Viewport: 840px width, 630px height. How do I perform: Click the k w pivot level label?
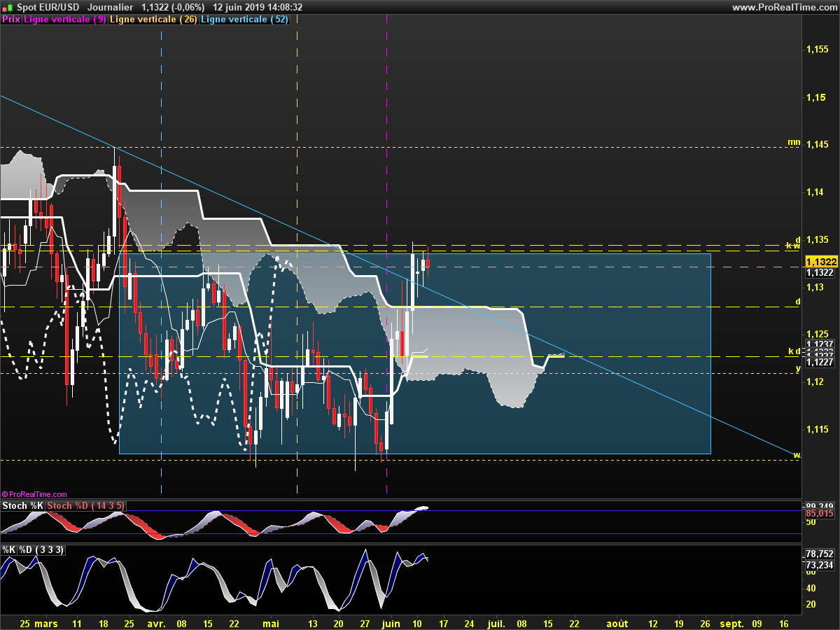point(793,246)
